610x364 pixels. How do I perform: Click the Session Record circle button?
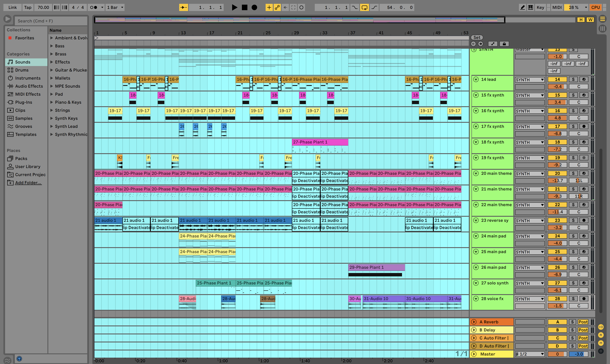click(x=301, y=7)
